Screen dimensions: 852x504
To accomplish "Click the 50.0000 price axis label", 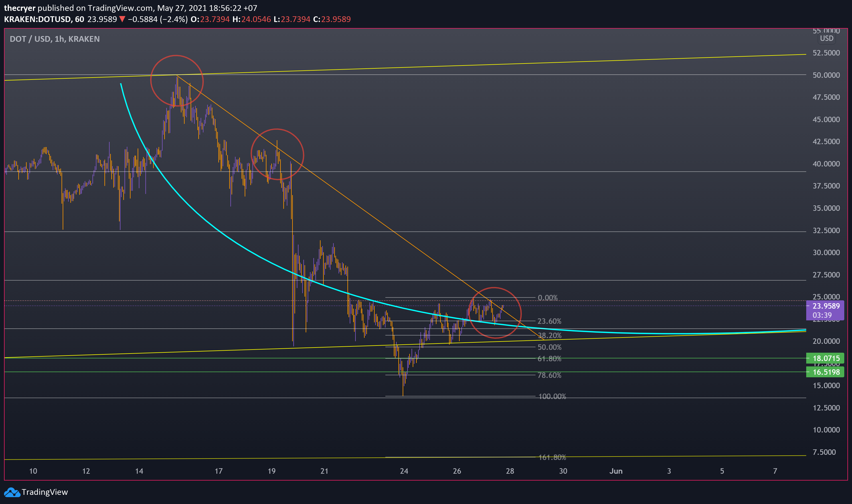I will (x=826, y=75).
